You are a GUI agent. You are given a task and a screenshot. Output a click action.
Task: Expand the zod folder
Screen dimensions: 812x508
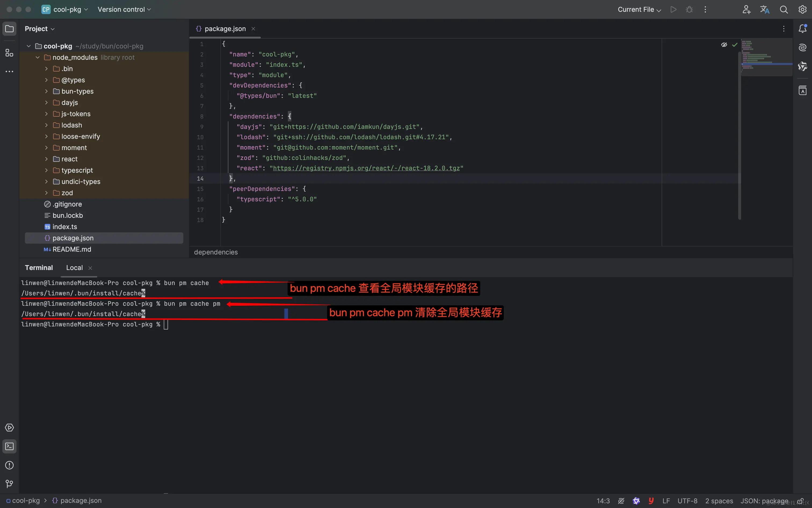(46, 193)
